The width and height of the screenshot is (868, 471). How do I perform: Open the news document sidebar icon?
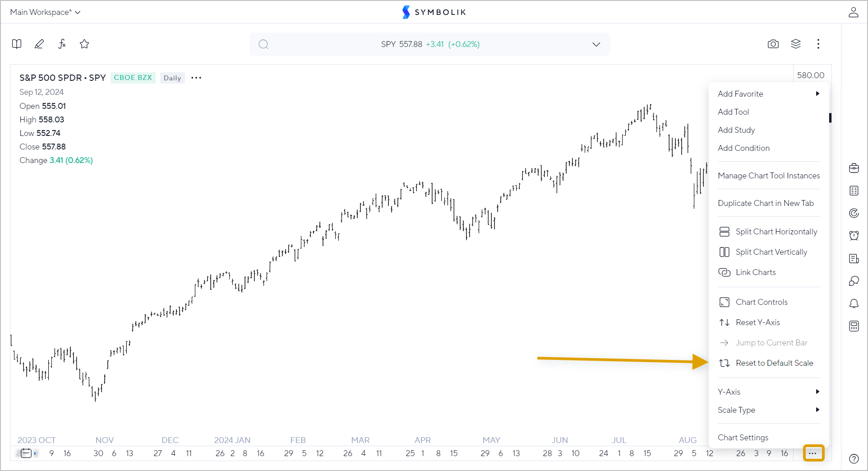point(854,258)
